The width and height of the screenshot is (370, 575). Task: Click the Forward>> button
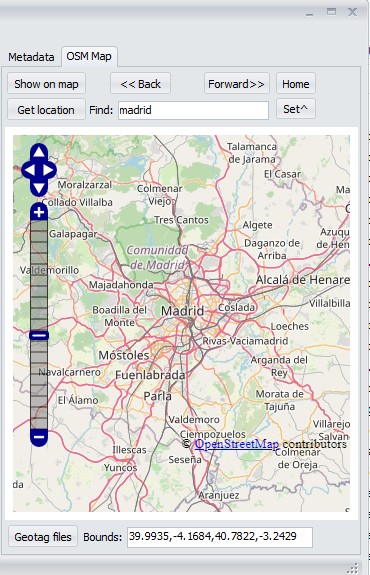[x=237, y=84]
